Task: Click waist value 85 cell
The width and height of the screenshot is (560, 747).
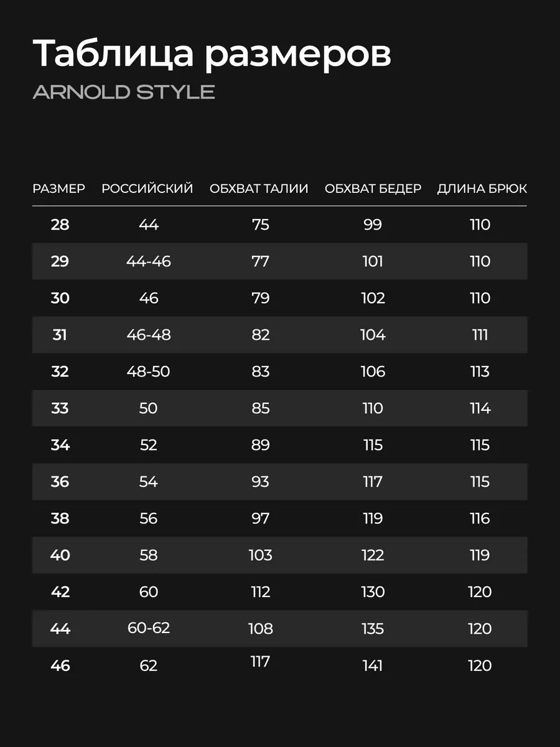Action: 261,408
